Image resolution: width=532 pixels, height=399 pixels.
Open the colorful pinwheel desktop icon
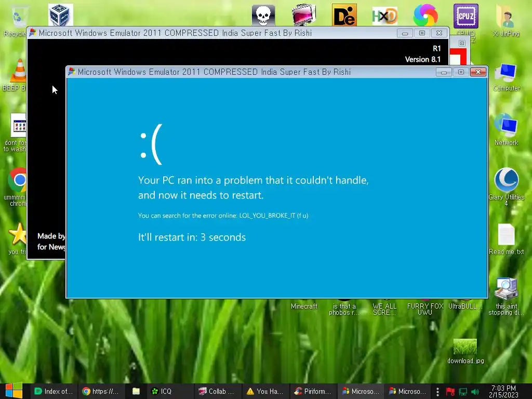[425, 15]
